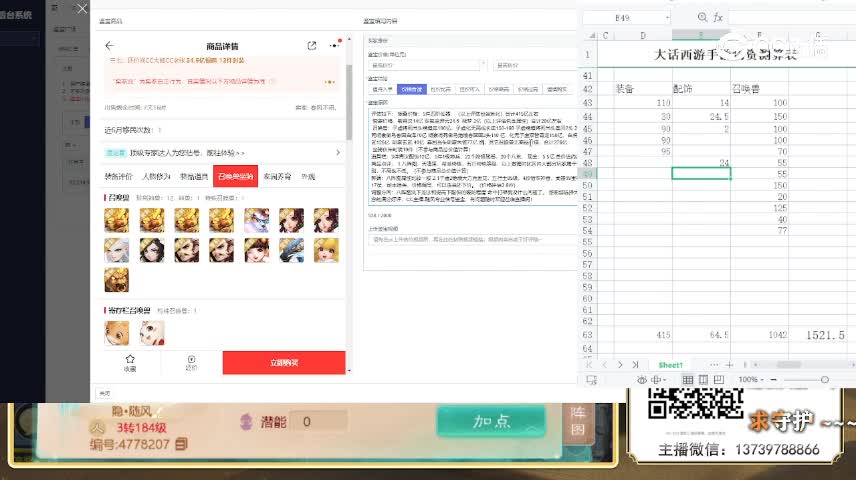Image resolution: width=856 pixels, height=480 pixels.
Task: Open three-dots more menu with red badge
Action: pyautogui.click(x=335, y=45)
